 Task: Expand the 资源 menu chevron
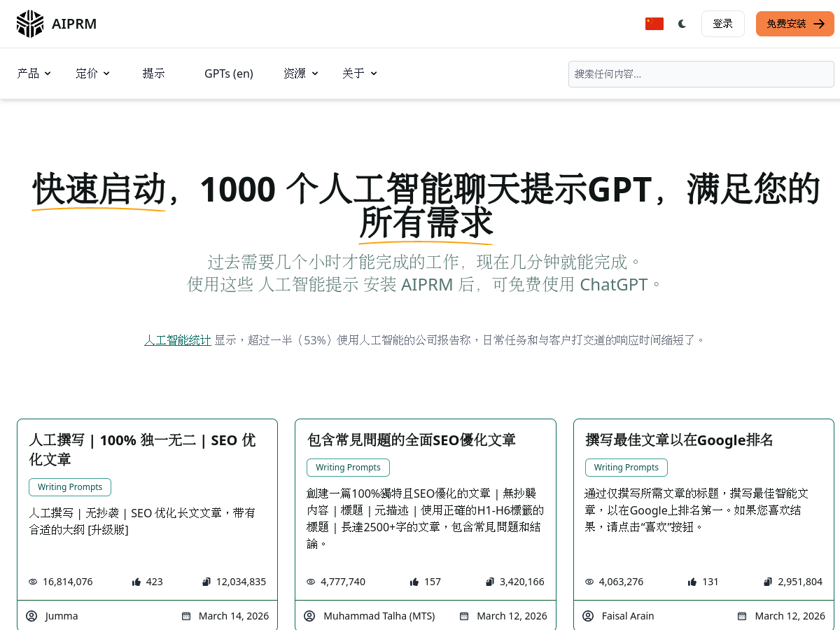315,73
